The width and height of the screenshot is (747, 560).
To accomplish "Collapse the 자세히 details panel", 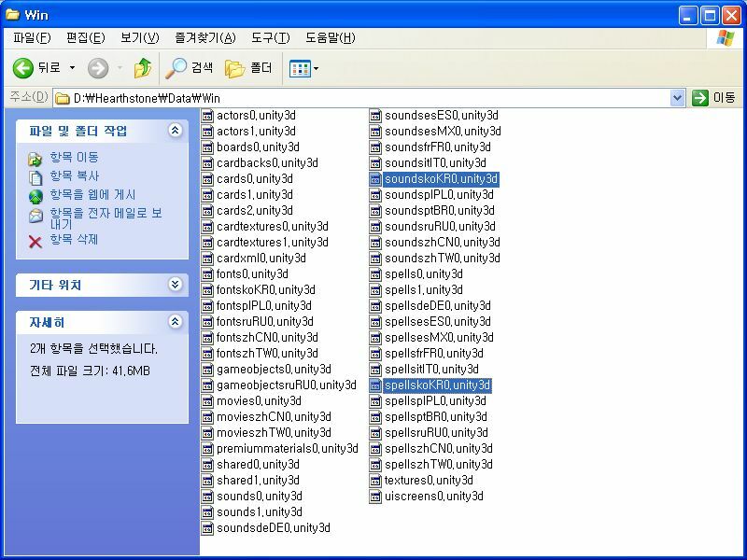I will click(175, 322).
